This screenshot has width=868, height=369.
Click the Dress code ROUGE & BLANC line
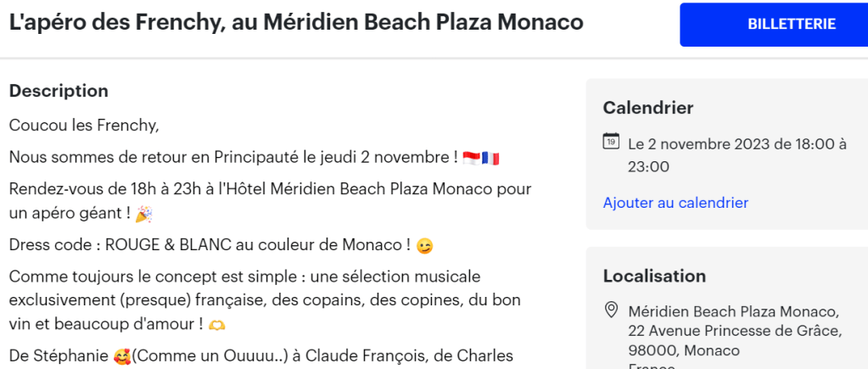[x=210, y=245]
